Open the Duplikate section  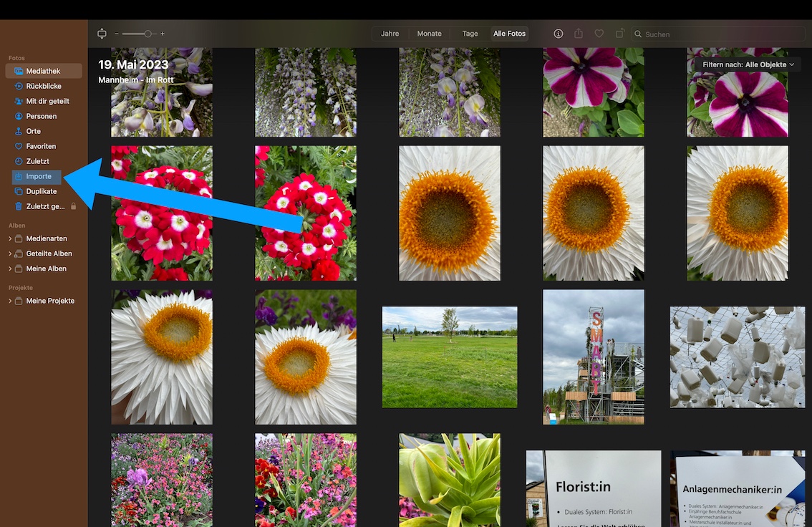(x=41, y=191)
